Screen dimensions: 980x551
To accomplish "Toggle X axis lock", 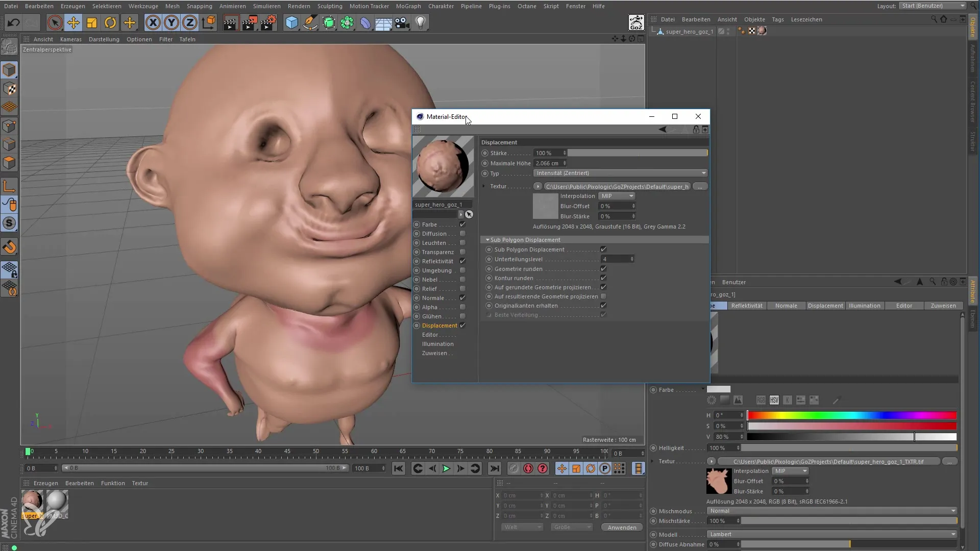I will pyautogui.click(x=153, y=22).
